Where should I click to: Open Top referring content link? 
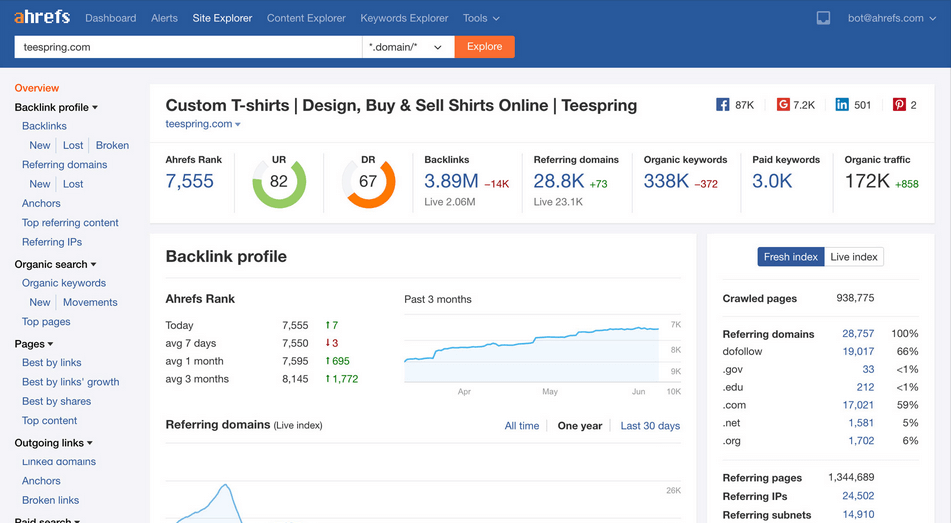click(x=70, y=222)
